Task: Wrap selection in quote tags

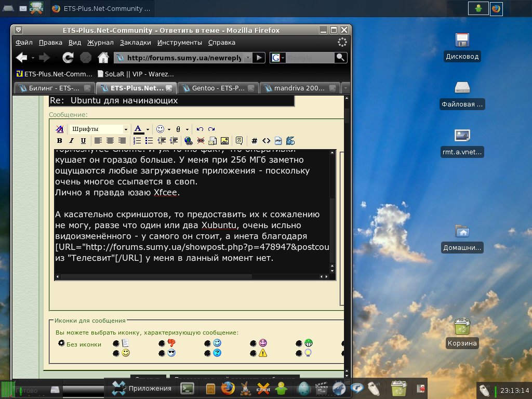Action: pyautogui.click(x=239, y=141)
